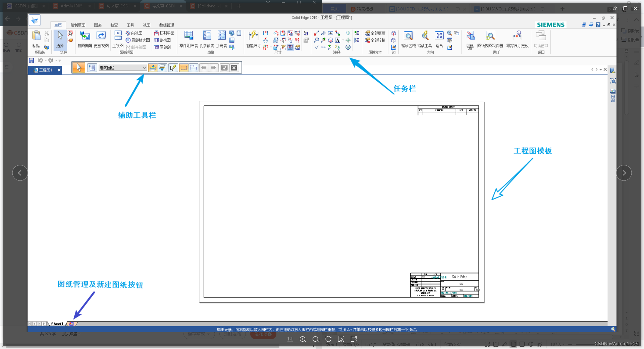Viewport: 644px width, 349px height.
Task: Click Update All (全部更新) property text
Action: pyautogui.click(x=375, y=33)
